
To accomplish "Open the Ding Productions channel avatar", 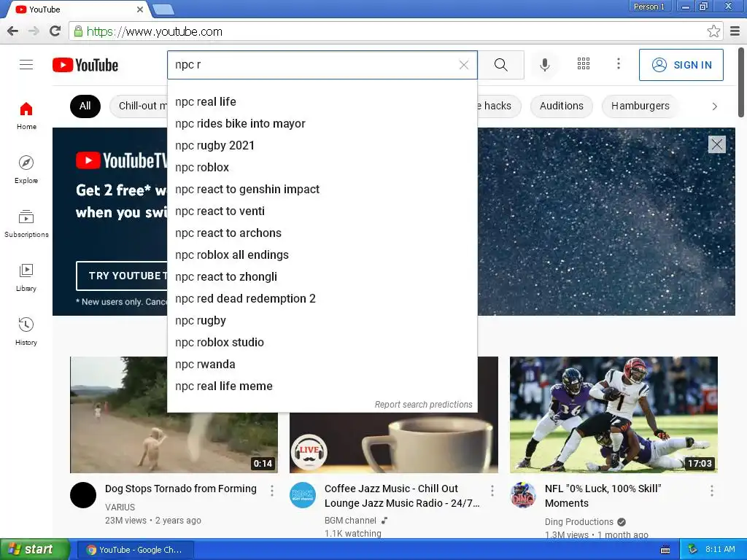I will pyautogui.click(x=522, y=495).
